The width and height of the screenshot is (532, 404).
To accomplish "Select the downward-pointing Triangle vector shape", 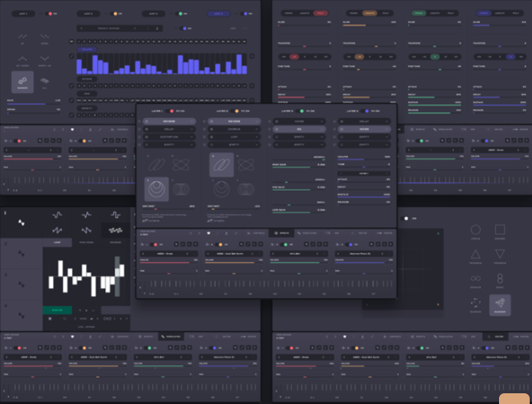I will click(x=500, y=254).
